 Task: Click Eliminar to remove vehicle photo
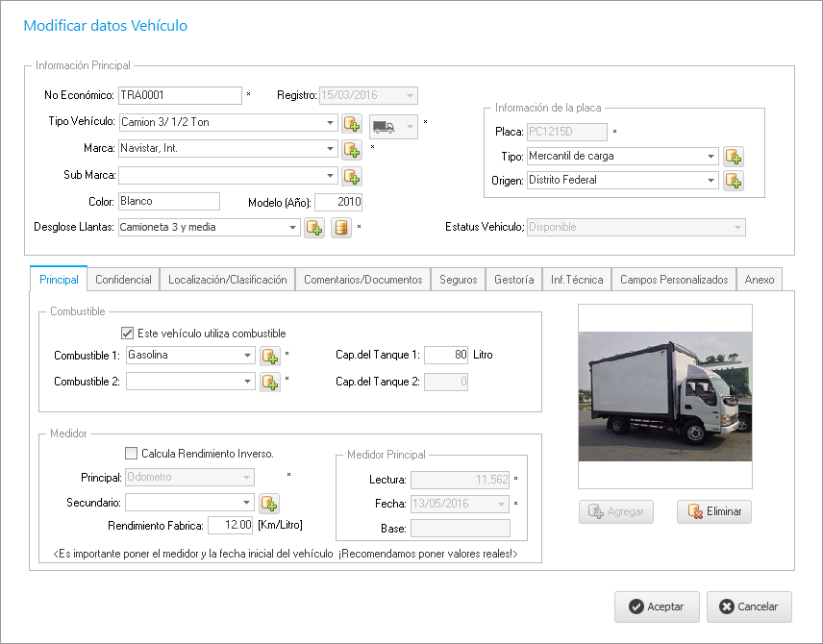[x=713, y=512]
